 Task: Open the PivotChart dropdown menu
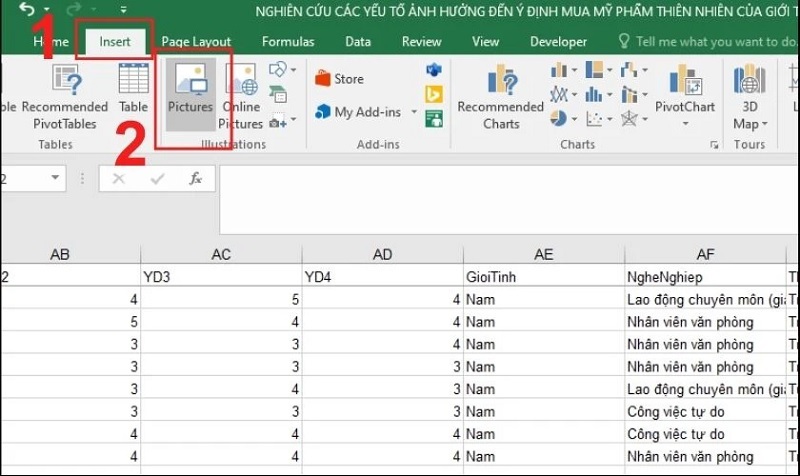[685, 125]
